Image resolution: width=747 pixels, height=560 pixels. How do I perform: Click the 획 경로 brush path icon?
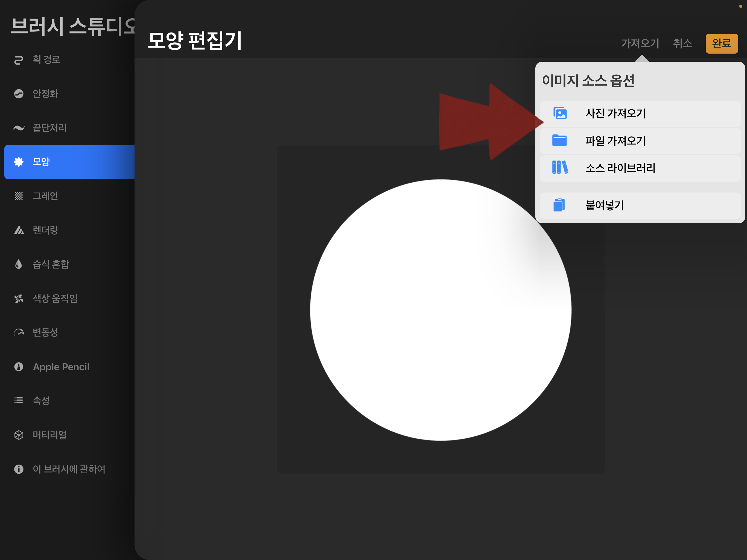point(16,59)
